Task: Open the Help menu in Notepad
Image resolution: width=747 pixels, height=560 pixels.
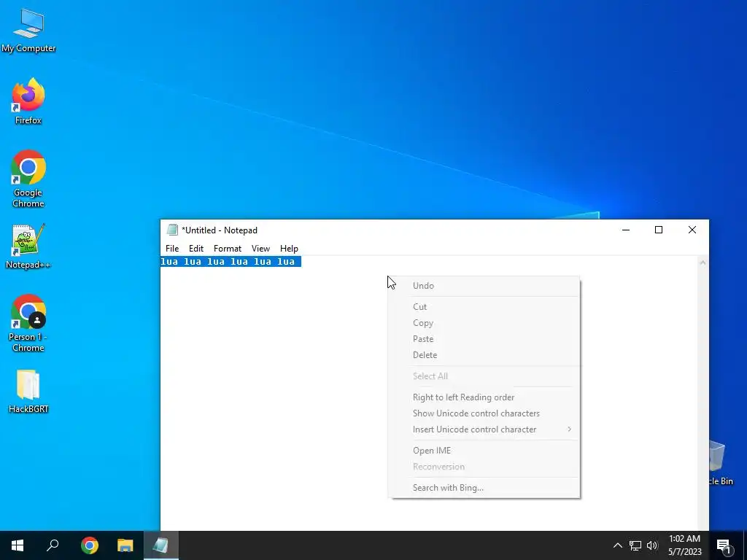Action: tap(289, 249)
